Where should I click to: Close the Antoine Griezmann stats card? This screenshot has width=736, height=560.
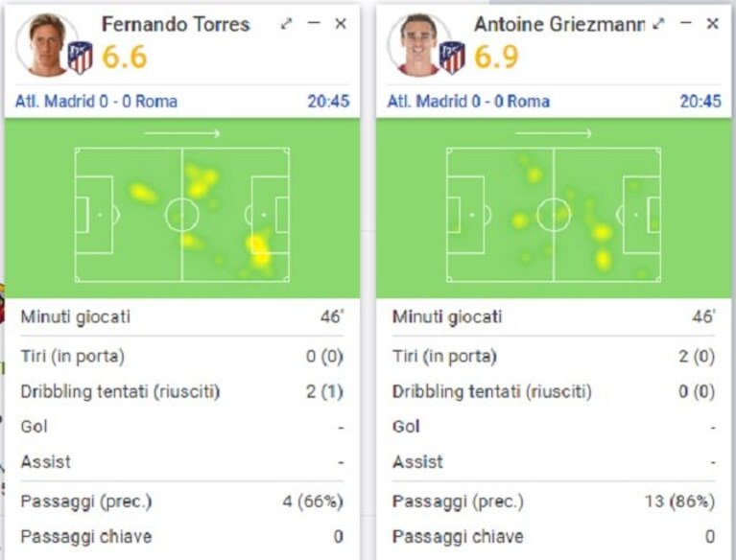click(x=713, y=23)
